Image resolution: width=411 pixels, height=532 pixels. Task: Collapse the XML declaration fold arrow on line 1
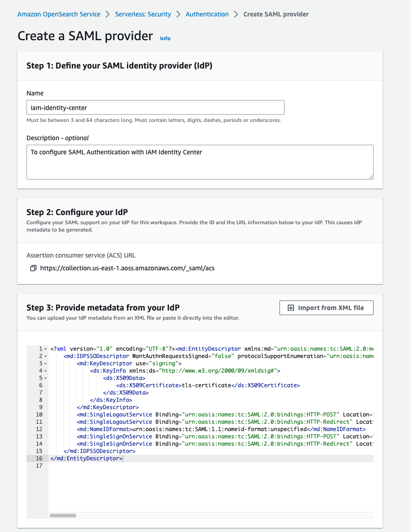(x=46, y=349)
